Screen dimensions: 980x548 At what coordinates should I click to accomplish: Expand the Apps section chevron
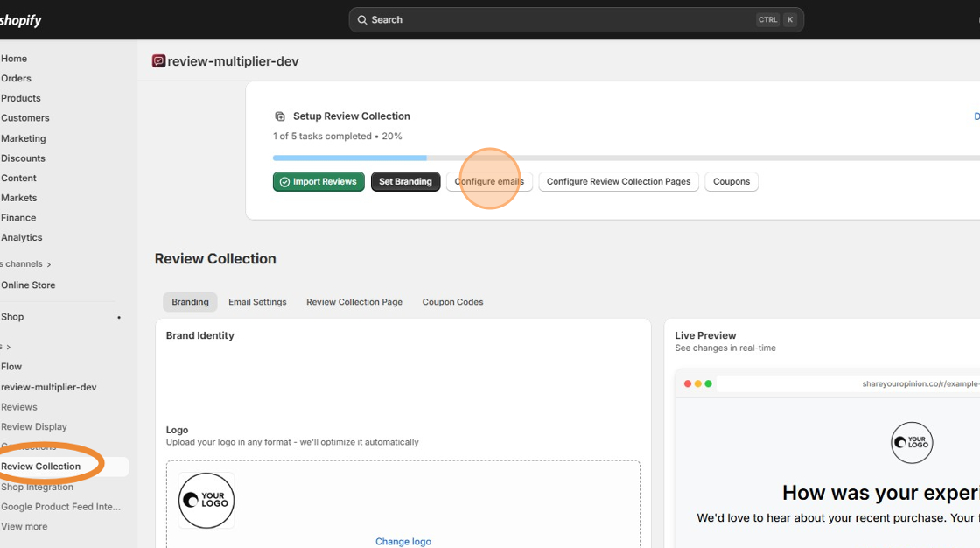coord(8,346)
